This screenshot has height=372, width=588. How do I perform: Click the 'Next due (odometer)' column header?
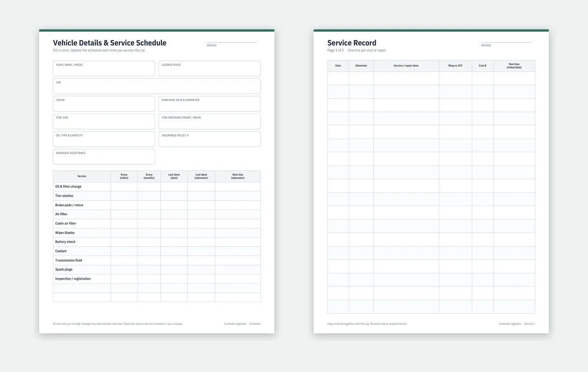click(x=238, y=176)
